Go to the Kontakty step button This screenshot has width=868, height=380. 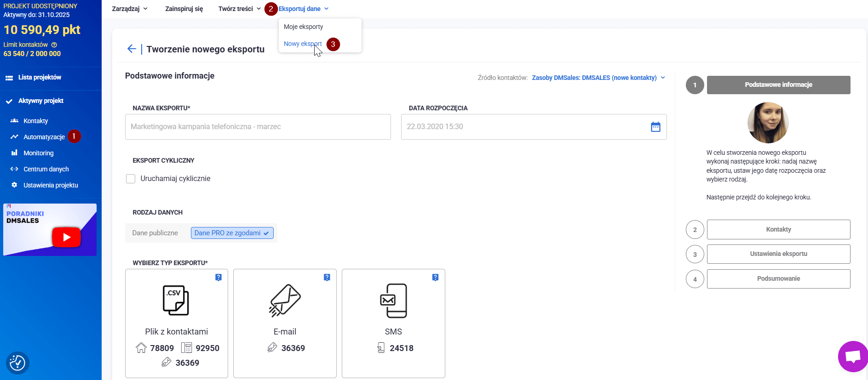click(x=778, y=229)
